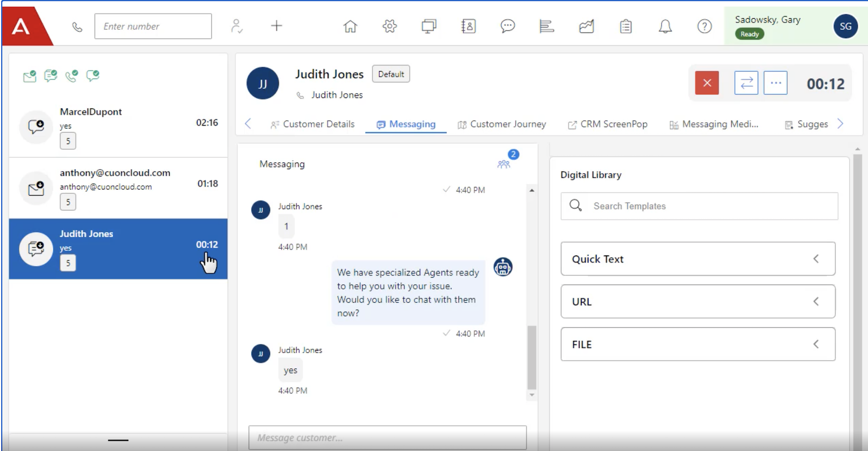868x451 pixels.
Task: Open the reporting chart icon
Action: 586,26
